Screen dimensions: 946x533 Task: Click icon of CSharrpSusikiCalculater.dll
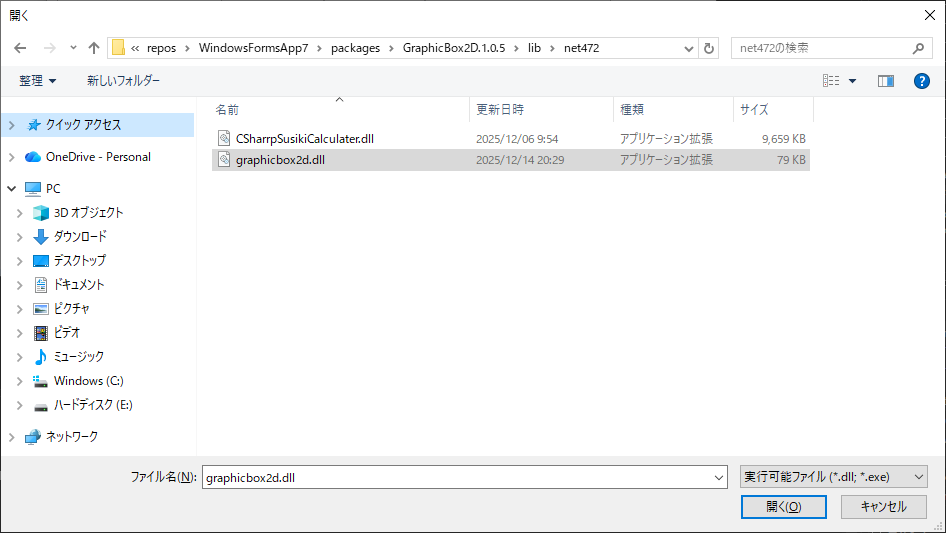pos(224,138)
